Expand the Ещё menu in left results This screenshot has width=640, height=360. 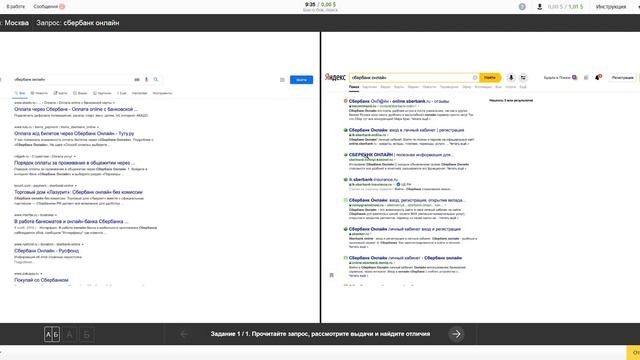point(122,93)
